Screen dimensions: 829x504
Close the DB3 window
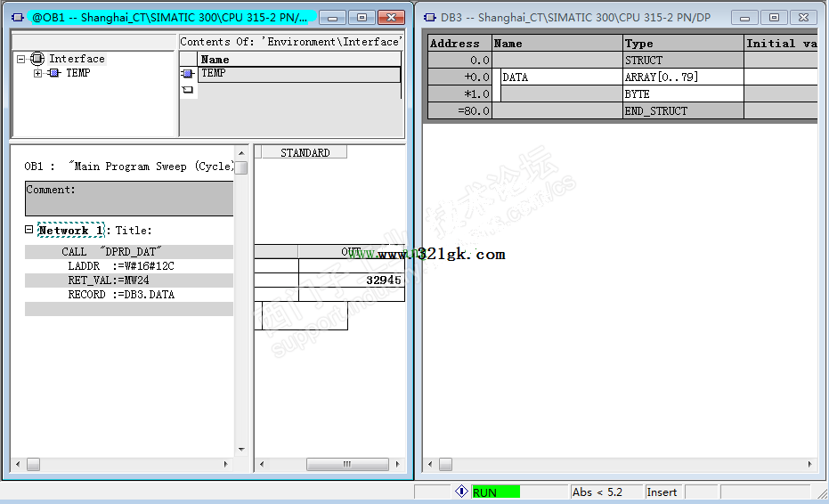[x=803, y=18]
